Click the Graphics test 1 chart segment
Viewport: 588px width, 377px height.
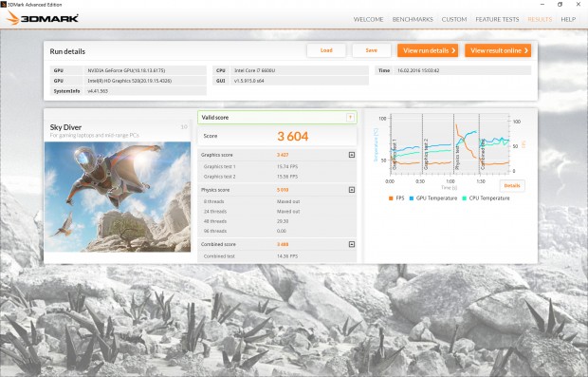coord(407,144)
